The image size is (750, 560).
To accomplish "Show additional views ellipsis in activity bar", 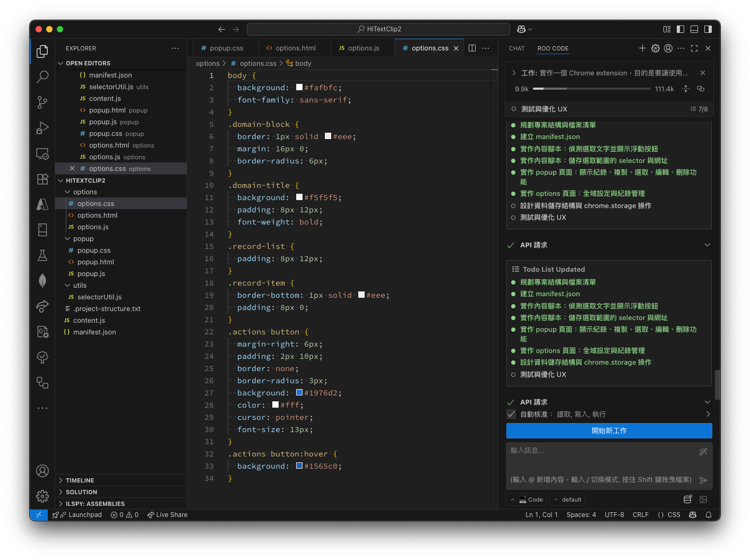I will tap(42, 408).
